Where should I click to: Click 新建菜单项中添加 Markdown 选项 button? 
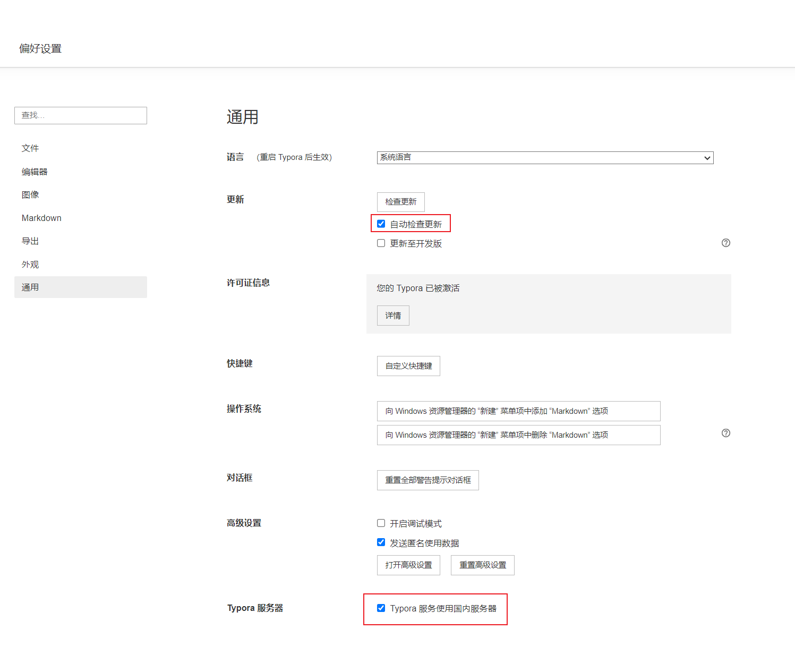pyautogui.click(x=519, y=411)
